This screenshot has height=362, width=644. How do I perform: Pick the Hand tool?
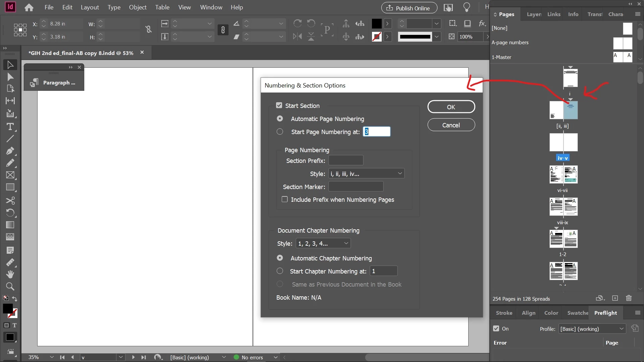10,274
